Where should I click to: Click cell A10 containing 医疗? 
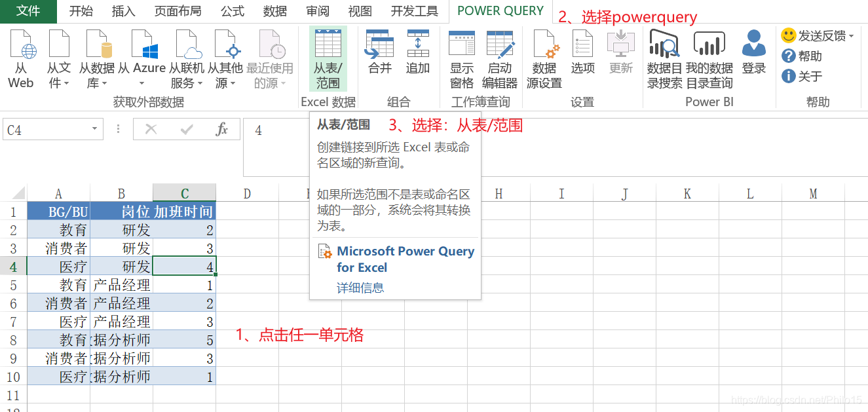click(58, 377)
